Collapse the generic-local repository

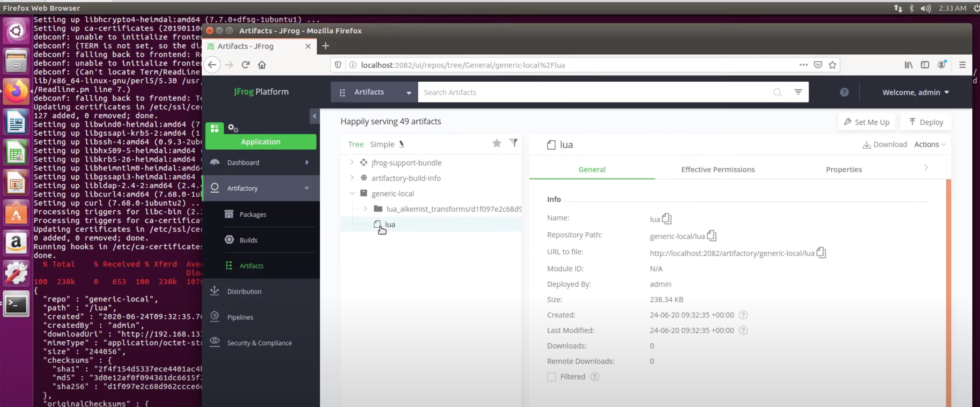coord(352,193)
